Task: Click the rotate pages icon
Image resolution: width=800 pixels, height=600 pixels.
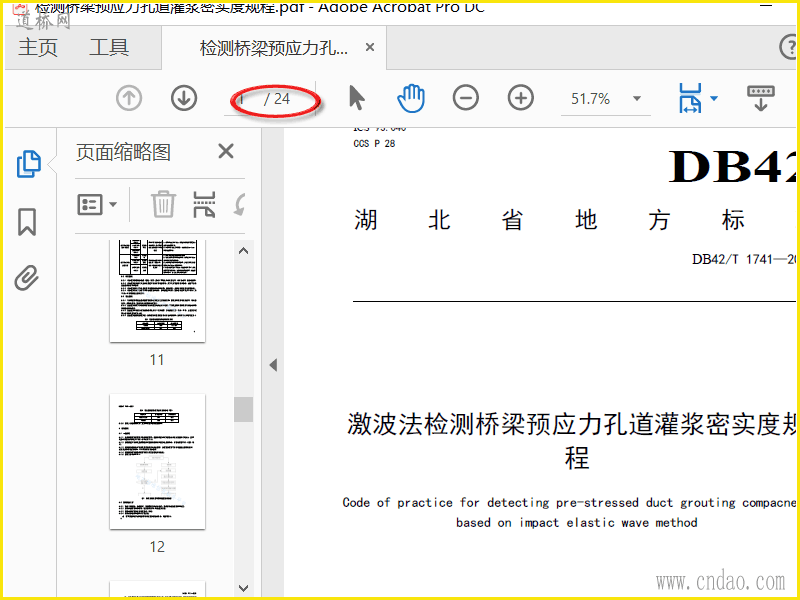Action: point(240,204)
